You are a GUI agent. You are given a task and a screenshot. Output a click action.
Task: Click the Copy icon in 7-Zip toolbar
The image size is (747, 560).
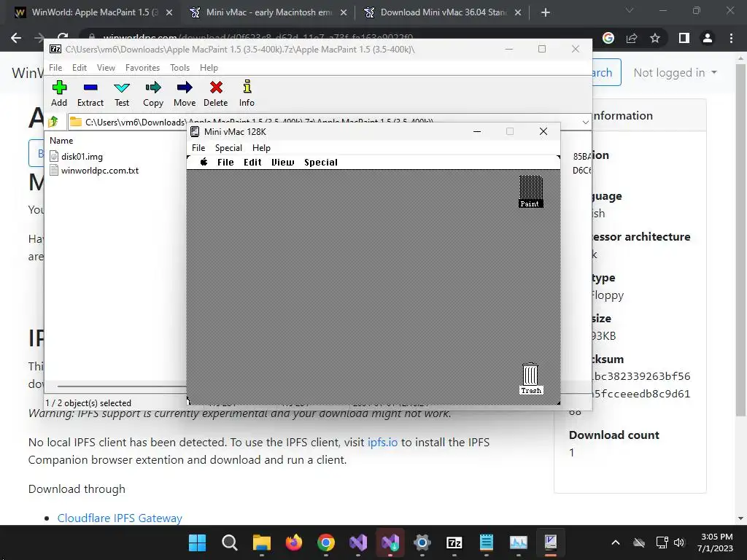(x=153, y=94)
